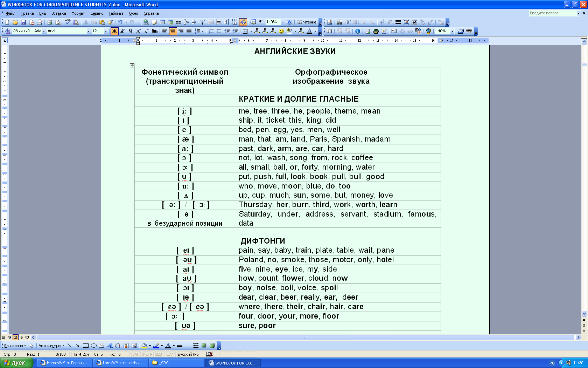The width and height of the screenshot is (588, 368).
Task: Save the document
Action: pos(23,22)
